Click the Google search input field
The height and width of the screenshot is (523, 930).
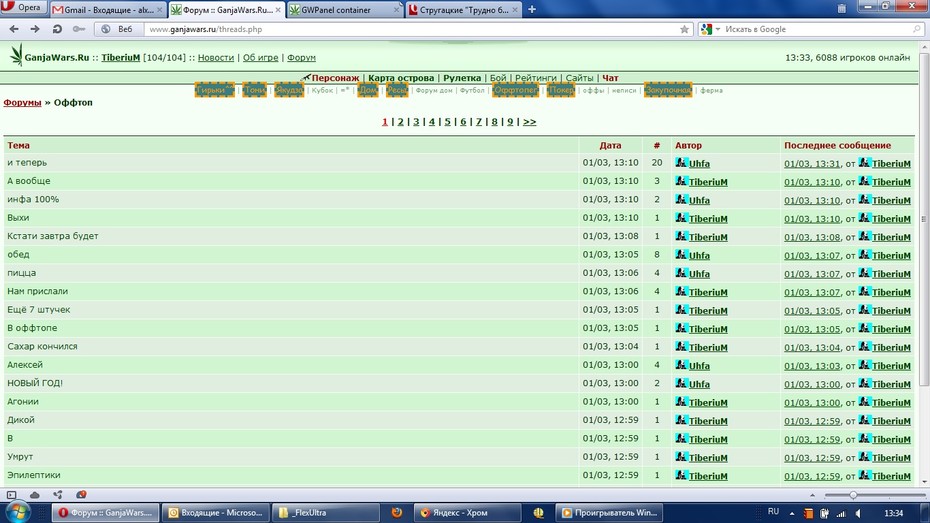click(x=818, y=29)
